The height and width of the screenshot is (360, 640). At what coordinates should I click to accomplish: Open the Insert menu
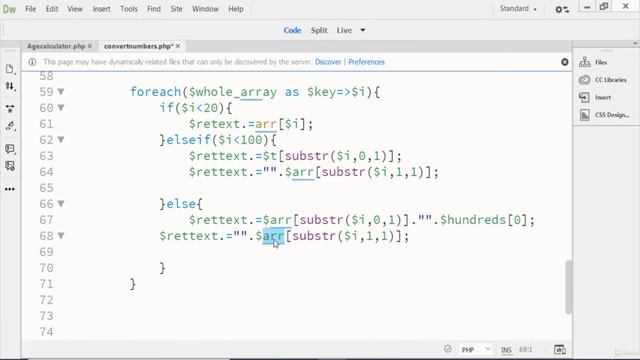(x=101, y=9)
